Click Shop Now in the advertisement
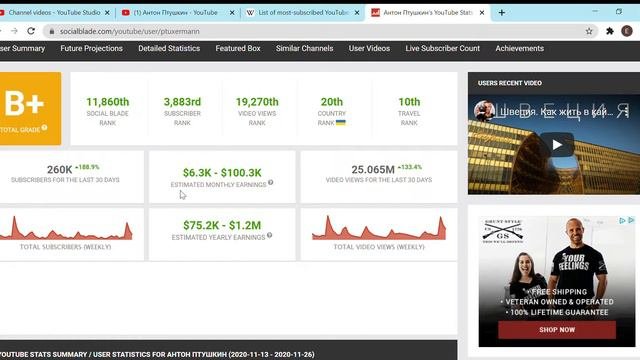Image resolution: width=640 pixels, height=360 pixels. pyautogui.click(x=557, y=329)
